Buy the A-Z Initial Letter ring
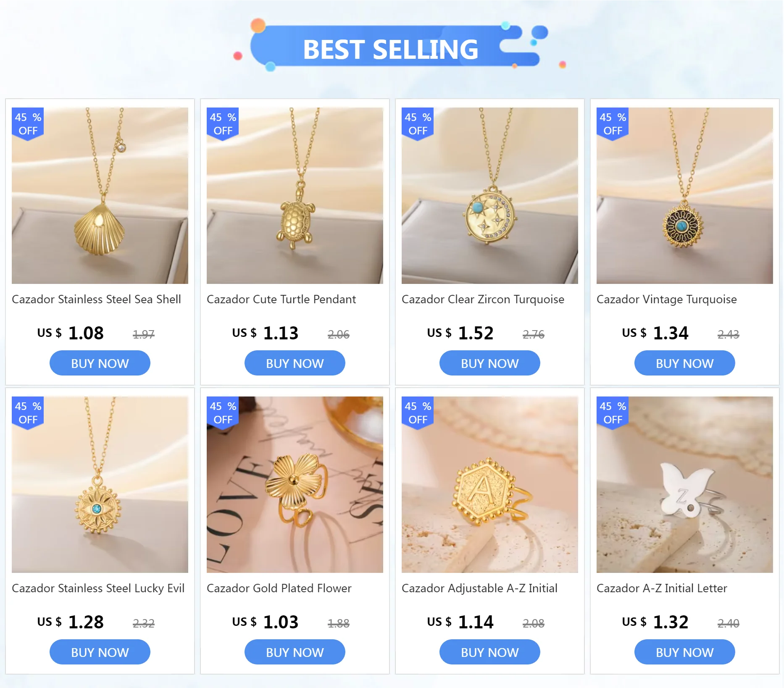Viewport: 784px width, 688px height. [685, 652]
